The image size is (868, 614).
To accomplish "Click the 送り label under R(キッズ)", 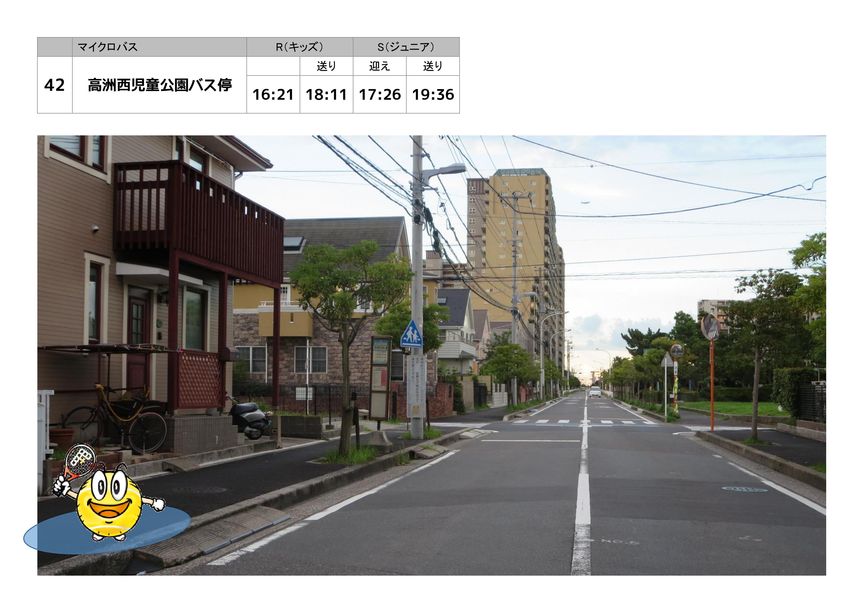I will point(327,66).
